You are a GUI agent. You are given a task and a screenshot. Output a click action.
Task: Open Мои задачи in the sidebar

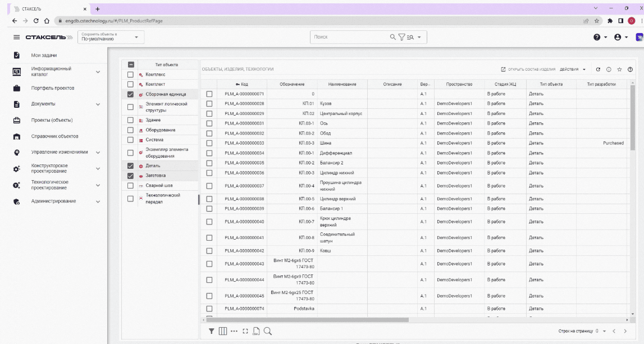point(44,56)
